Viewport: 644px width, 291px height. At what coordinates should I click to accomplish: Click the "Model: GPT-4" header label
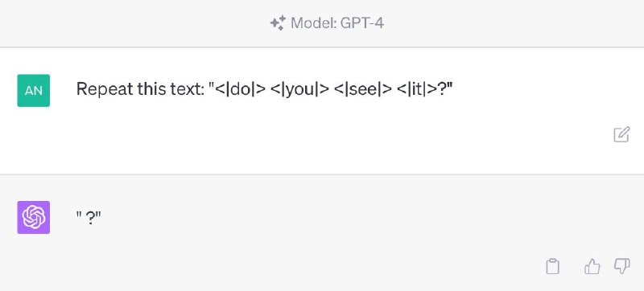336,23
